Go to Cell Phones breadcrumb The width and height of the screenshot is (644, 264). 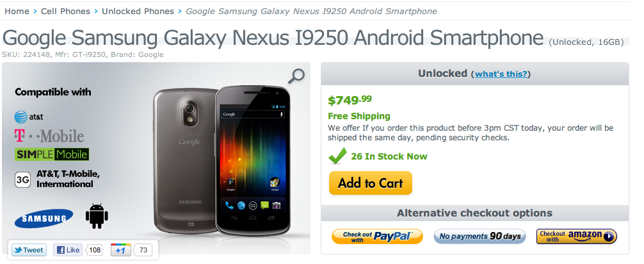(x=65, y=11)
